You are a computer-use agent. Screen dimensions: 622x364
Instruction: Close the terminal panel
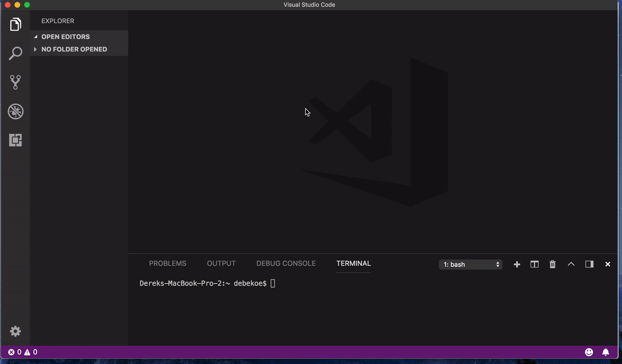[x=607, y=264]
